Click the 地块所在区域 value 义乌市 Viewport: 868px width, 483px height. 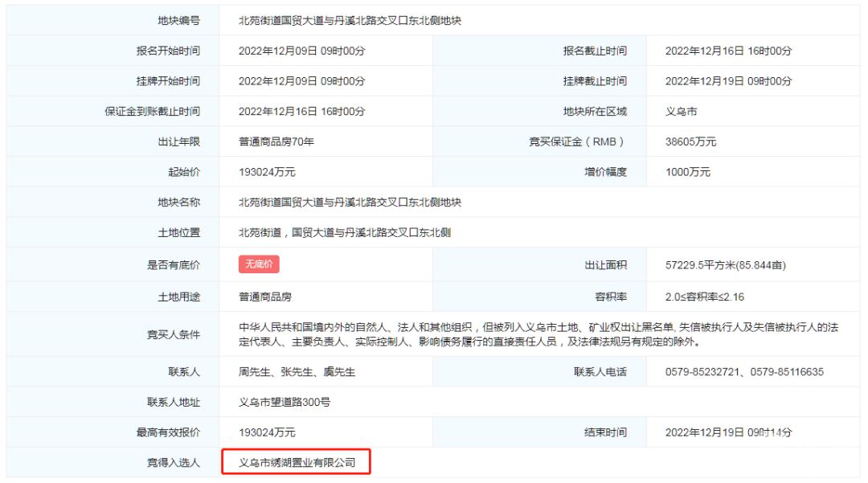681,112
